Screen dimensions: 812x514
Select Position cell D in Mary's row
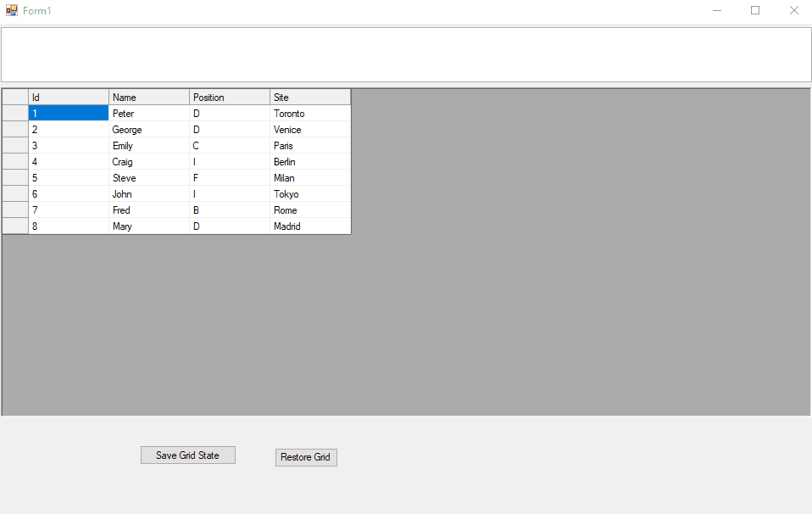click(230, 226)
